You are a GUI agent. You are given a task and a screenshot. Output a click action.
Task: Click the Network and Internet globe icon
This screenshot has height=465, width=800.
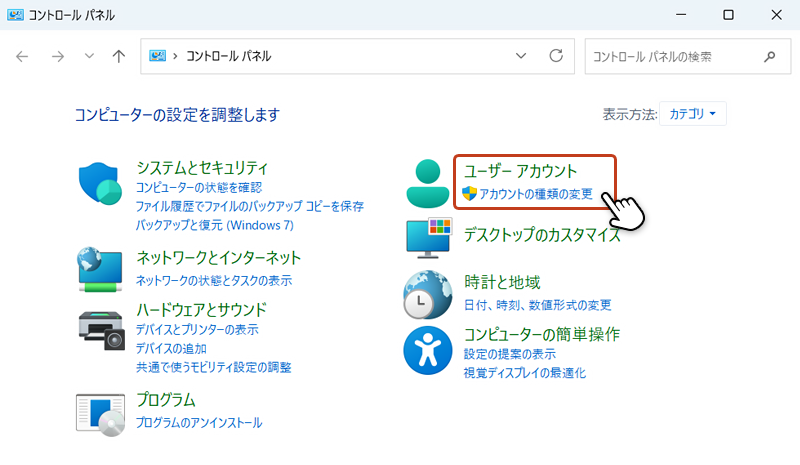point(100,270)
